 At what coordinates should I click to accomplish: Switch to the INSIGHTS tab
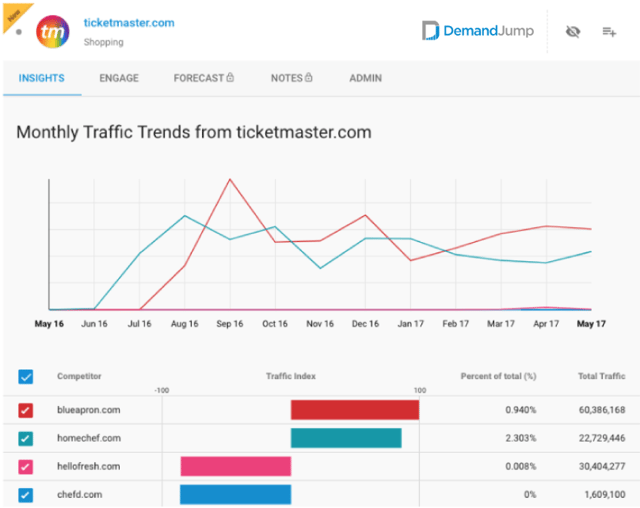42,78
